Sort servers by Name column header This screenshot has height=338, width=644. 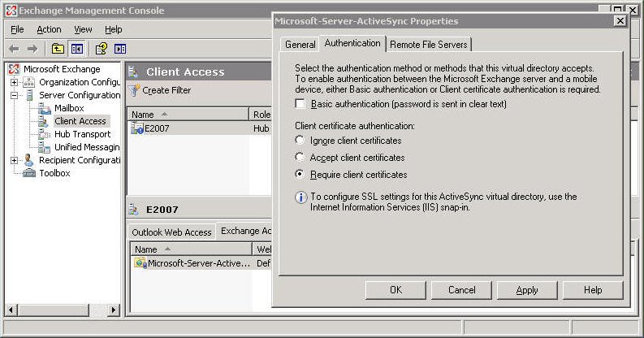[x=188, y=115]
